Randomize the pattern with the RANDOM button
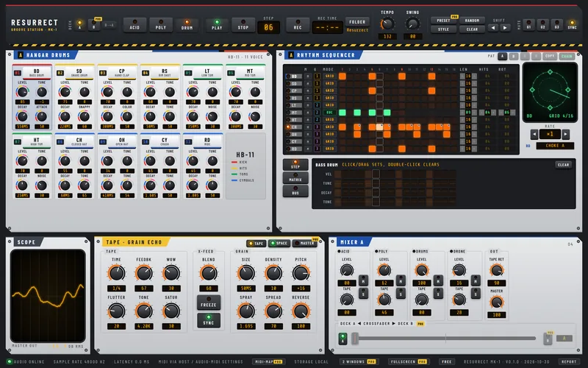Screen dimensions: 588x368 tap(472, 21)
